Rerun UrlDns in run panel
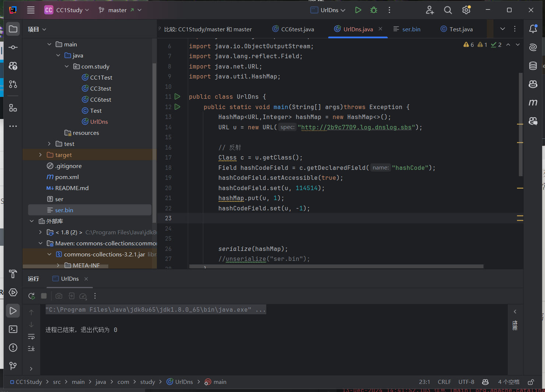The width and height of the screenshot is (545, 392). pos(32,296)
